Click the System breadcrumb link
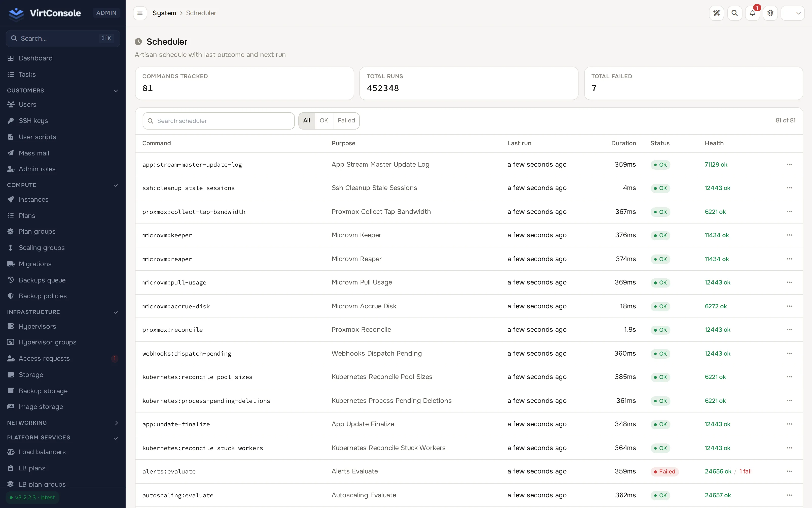The height and width of the screenshot is (508, 812). 164,13
